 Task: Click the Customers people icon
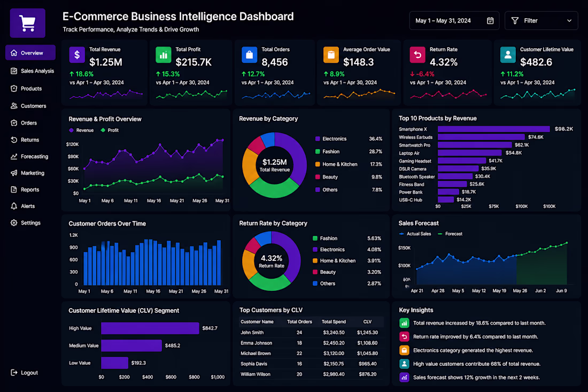[x=14, y=106]
